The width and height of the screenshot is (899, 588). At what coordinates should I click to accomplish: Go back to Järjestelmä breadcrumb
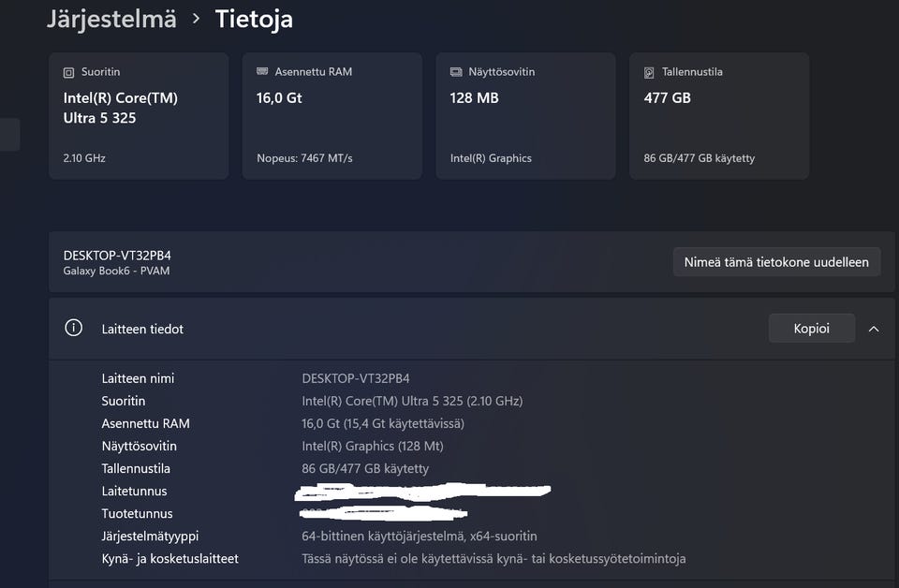click(111, 19)
